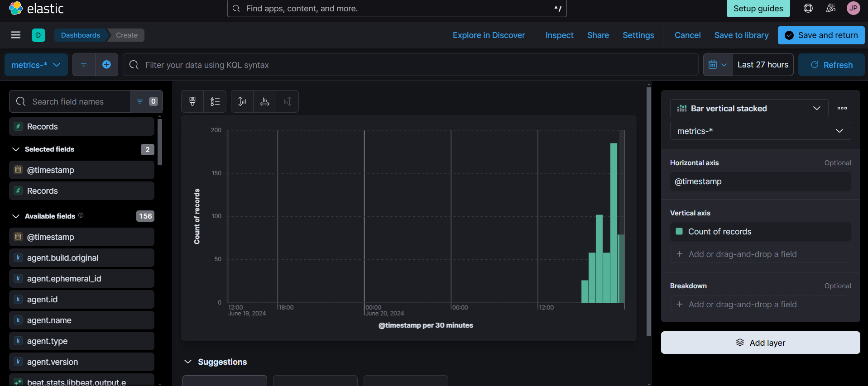868x386 pixels.
Task: Collapse the Suggestions panel
Action: pyautogui.click(x=188, y=362)
